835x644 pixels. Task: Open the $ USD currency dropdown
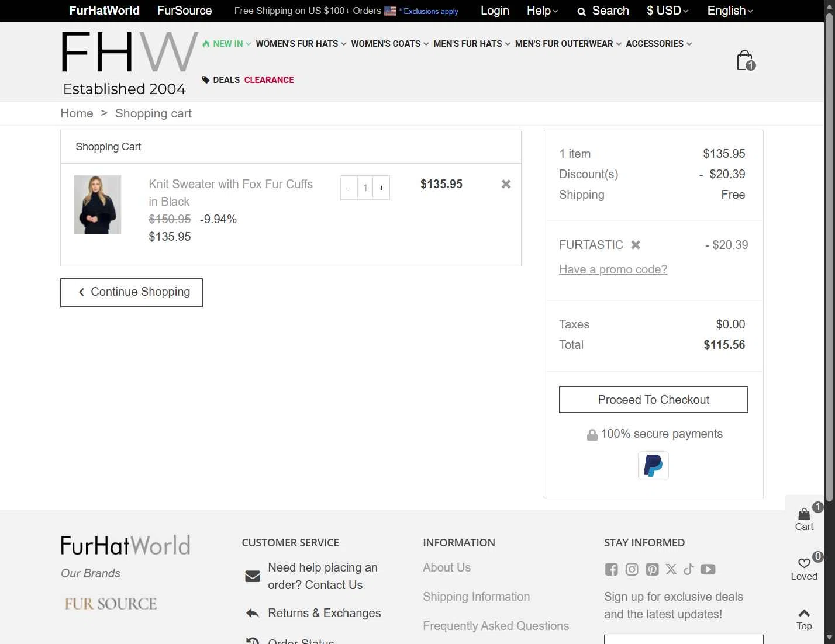[668, 11]
